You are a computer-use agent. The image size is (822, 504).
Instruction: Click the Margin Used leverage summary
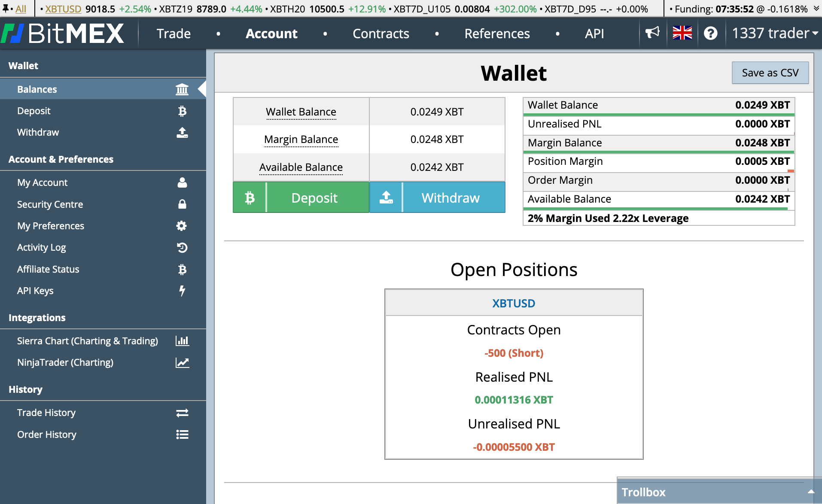[608, 218]
